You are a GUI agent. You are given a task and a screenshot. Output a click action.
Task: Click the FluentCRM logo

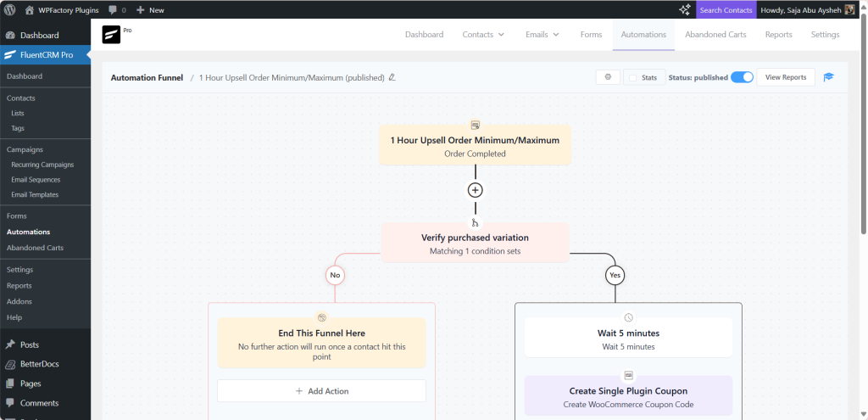point(111,35)
